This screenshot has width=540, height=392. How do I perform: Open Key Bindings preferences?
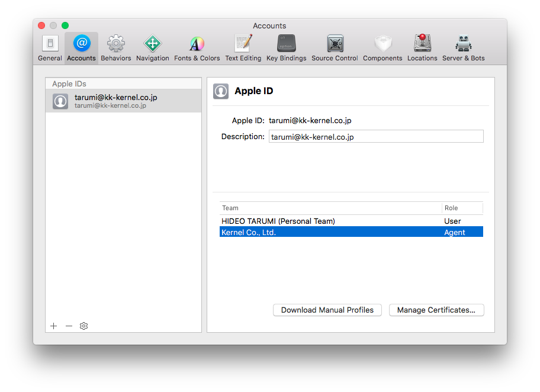286,48
